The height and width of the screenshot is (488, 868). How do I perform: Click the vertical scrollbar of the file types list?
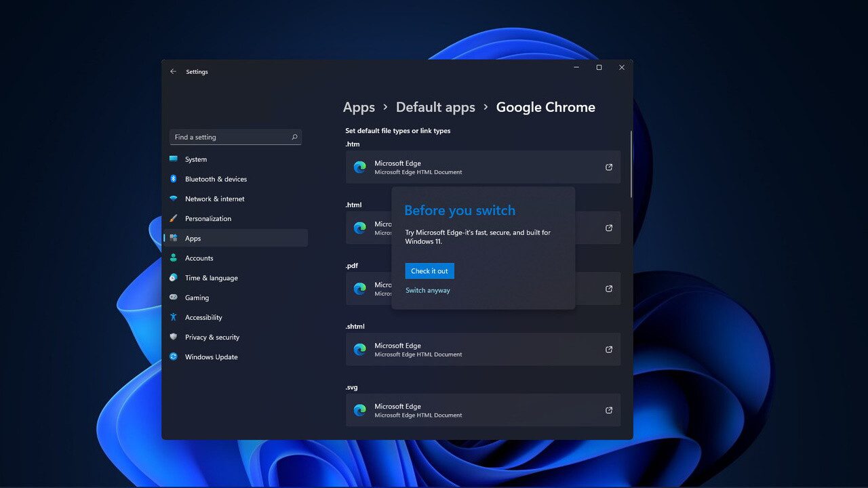[x=631, y=164]
